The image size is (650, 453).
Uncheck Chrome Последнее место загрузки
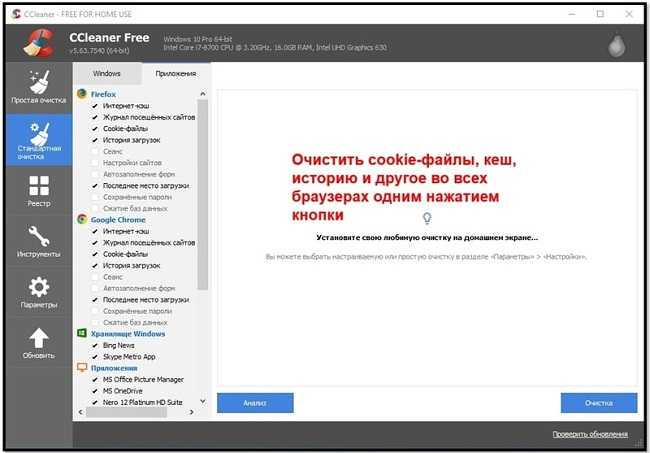pyautogui.click(x=95, y=300)
